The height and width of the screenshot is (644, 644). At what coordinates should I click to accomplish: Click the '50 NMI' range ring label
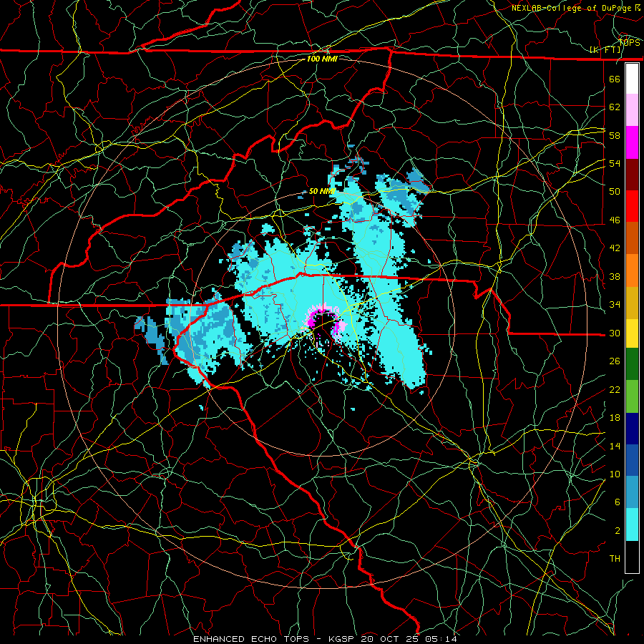click(x=322, y=191)
